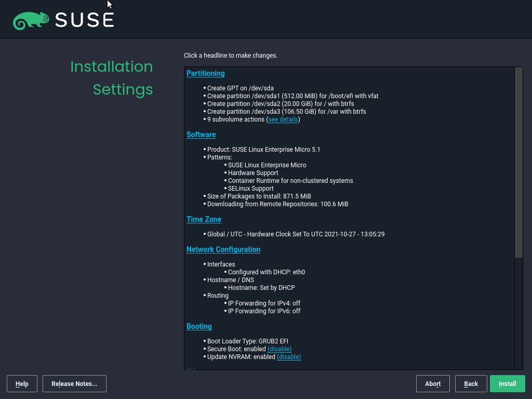Click 'Create GPT on /dev/sda' line

pos(240,88)
